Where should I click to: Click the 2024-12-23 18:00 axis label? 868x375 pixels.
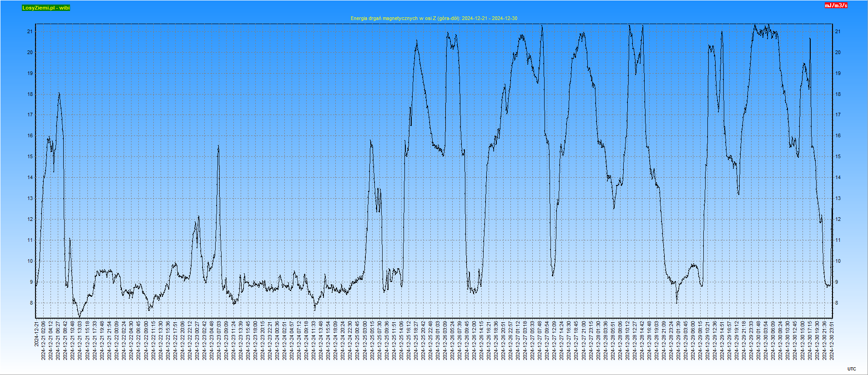[x=256, y=340]
